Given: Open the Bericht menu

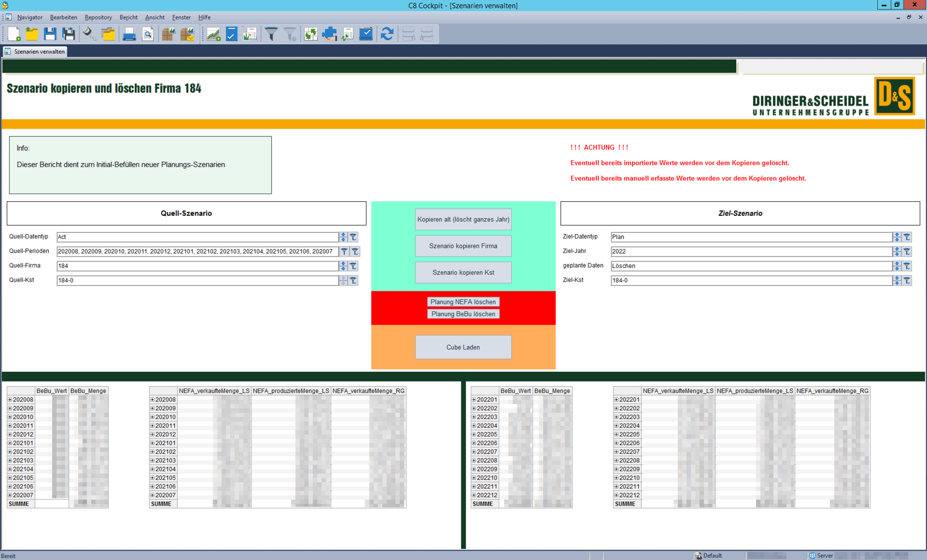Looking at the screenshot, I should point(128,17).
